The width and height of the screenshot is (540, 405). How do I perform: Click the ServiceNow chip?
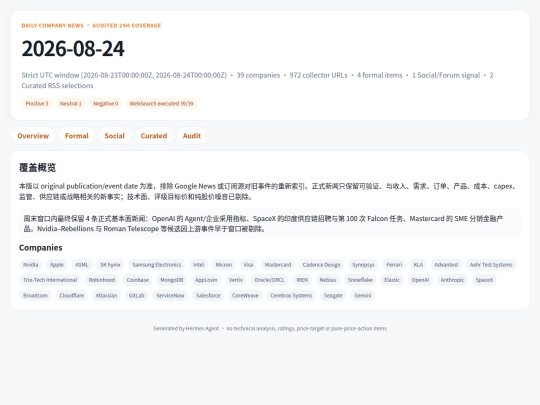coord(170,295)
